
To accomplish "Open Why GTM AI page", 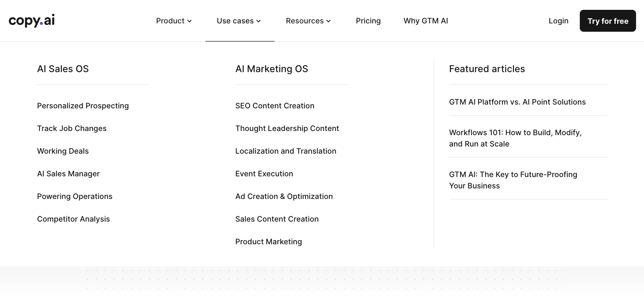I will point(426,21).
